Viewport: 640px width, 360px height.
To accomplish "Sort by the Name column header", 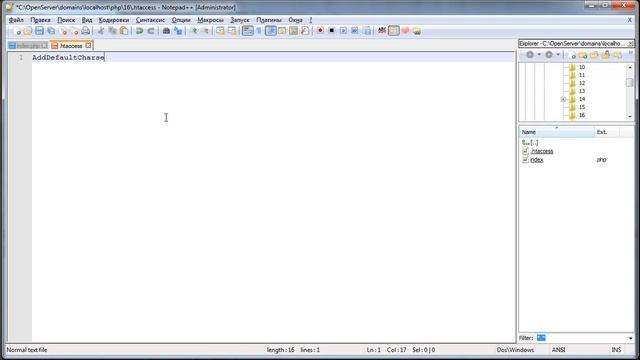I will point(557,132).
